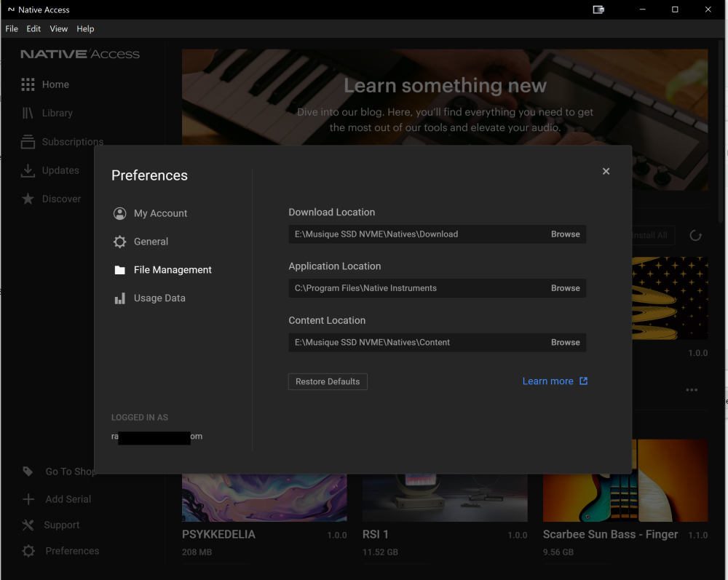Click the Go To Shop tag icon

pyautogui.click(x=28, y=472)
